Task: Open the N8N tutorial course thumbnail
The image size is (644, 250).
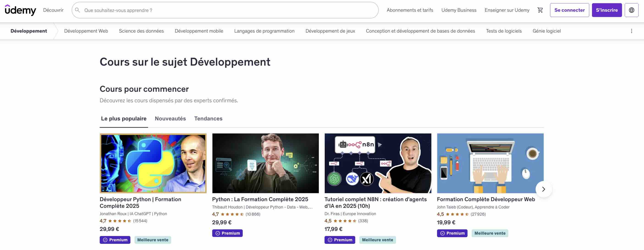Action: click(377, 163)
